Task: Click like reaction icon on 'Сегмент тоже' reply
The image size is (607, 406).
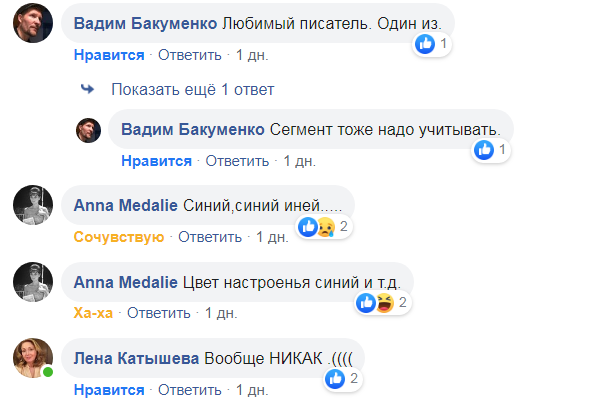Action: coord(484,150)
